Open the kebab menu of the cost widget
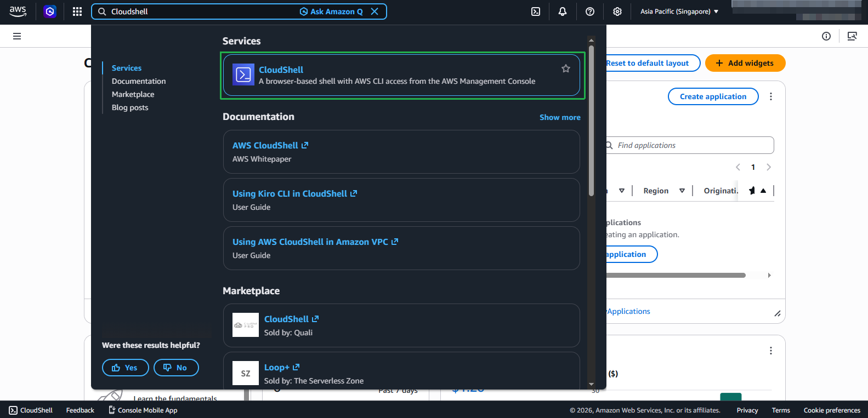Viewport: 868px width, 418px height. tap(771, 351)
